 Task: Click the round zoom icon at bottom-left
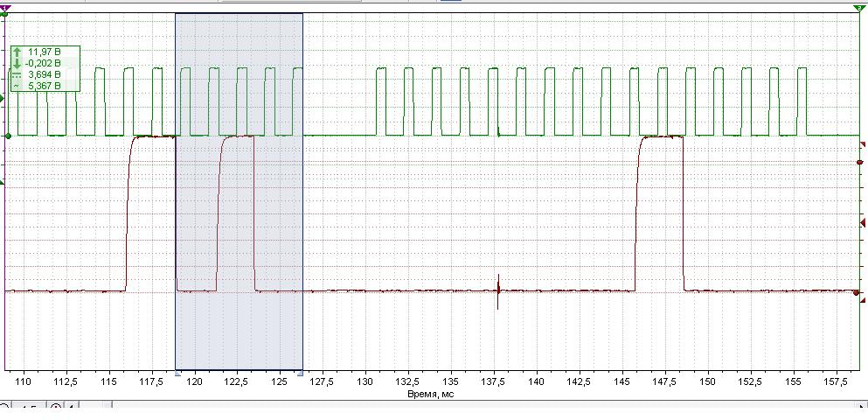point(56,408)
